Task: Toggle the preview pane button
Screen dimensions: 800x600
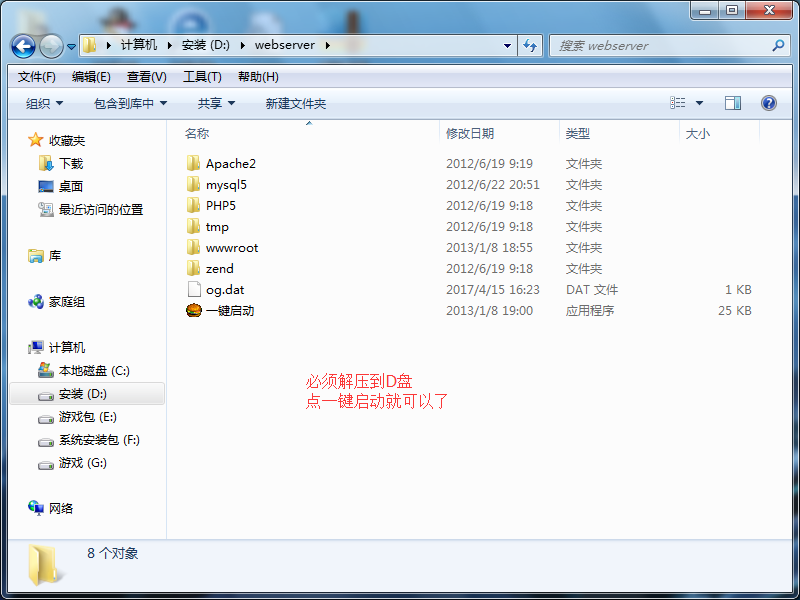Action: pos(733,103)
